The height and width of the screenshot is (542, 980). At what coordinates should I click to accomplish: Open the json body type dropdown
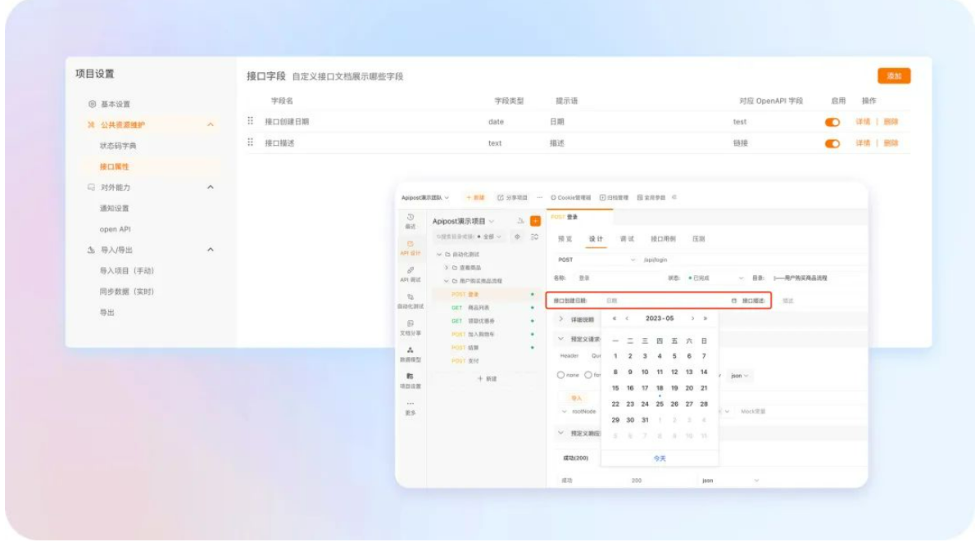click(x=739, y=376)
